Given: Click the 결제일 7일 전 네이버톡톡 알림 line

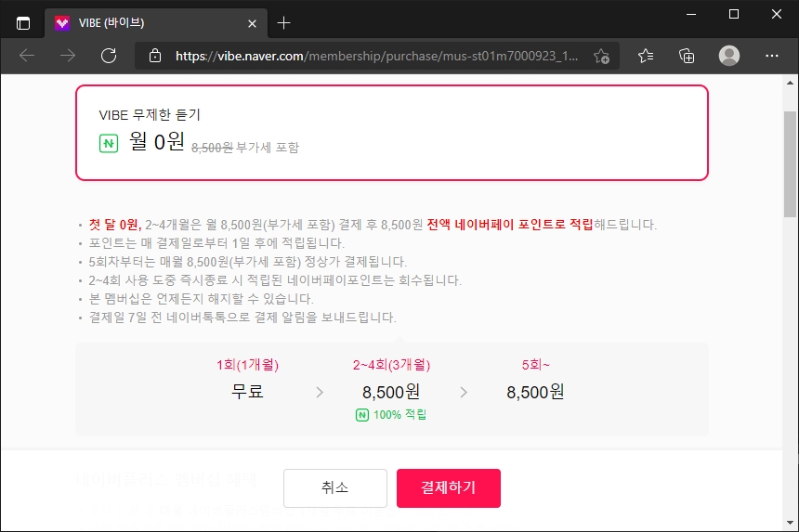Looking at the screenshot, I should tap(242, 318).
